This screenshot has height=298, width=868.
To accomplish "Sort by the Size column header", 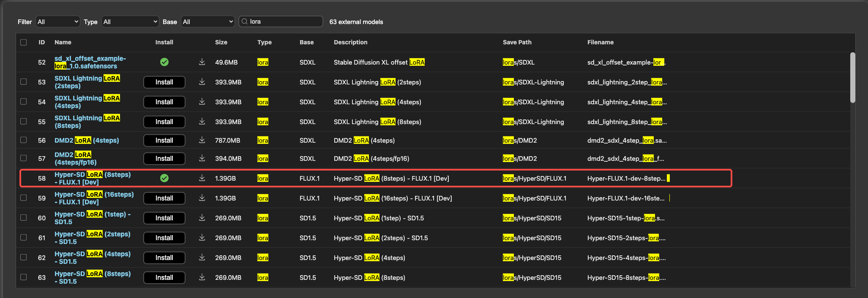I will coord(221,42).
